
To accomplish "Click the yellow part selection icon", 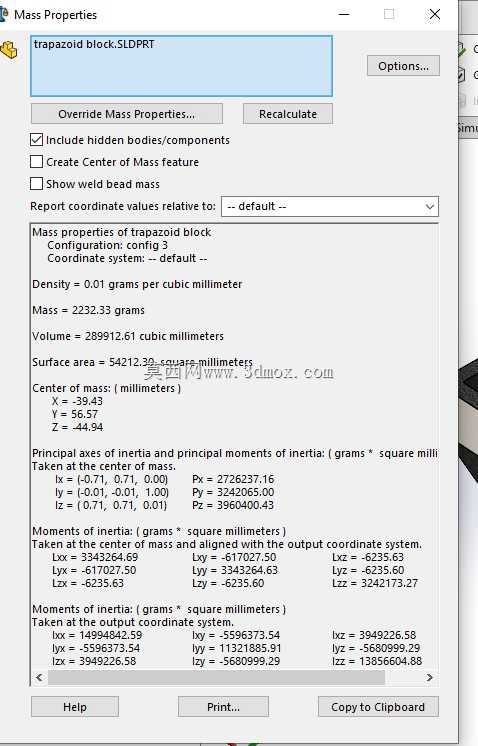I will point(9,49).
